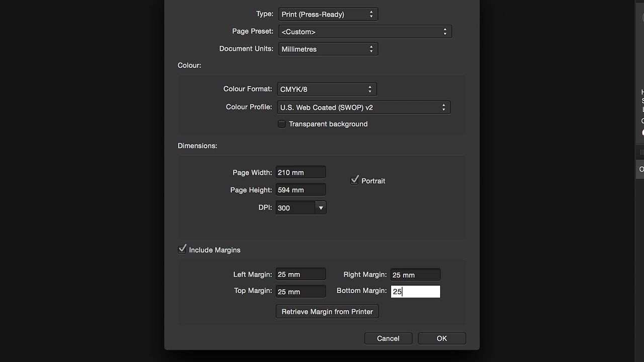Screen dimensions: 644x362
Task: Click the Page Width field
Action: pos(301,172)
